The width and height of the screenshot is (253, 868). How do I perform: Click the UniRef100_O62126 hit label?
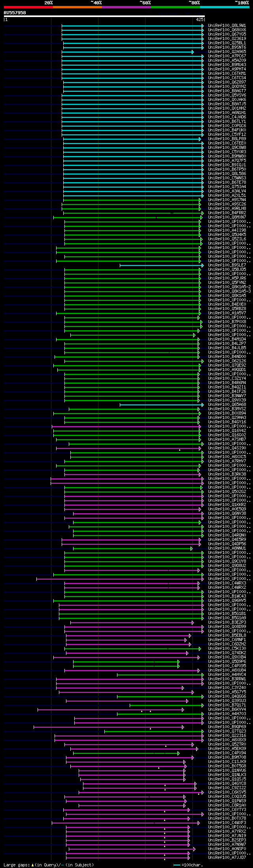[x=227, y=361]
